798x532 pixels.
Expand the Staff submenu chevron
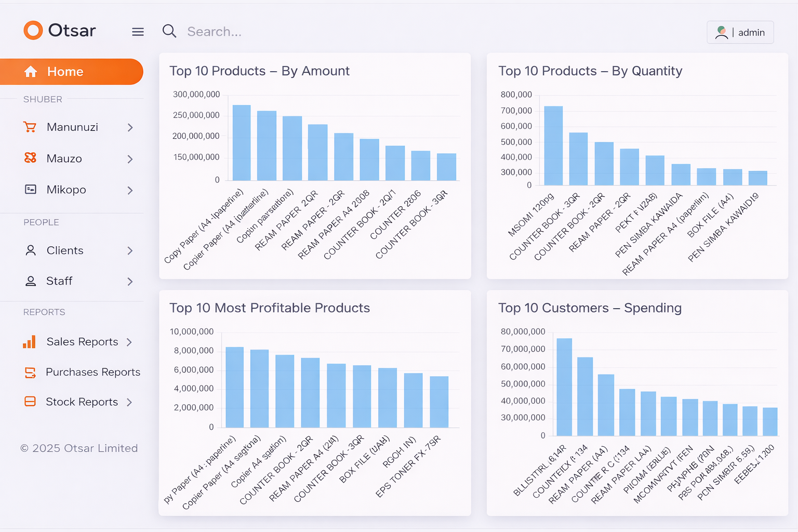[130, 282]
